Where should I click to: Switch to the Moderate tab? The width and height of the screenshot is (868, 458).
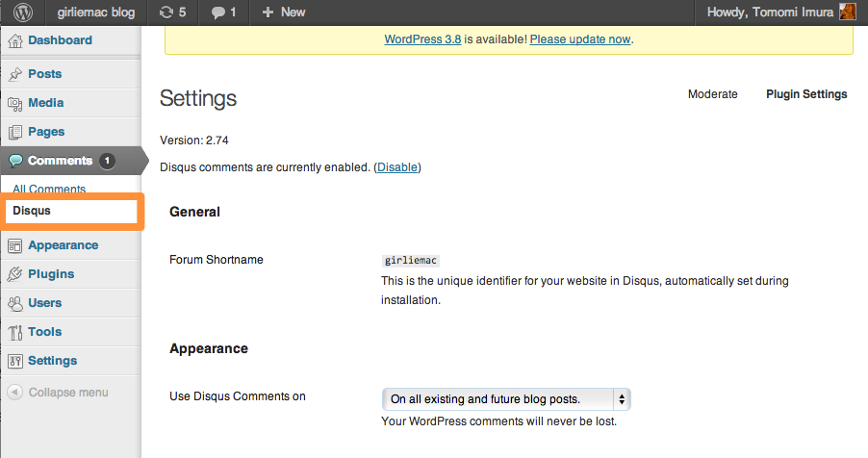point(712,94)
